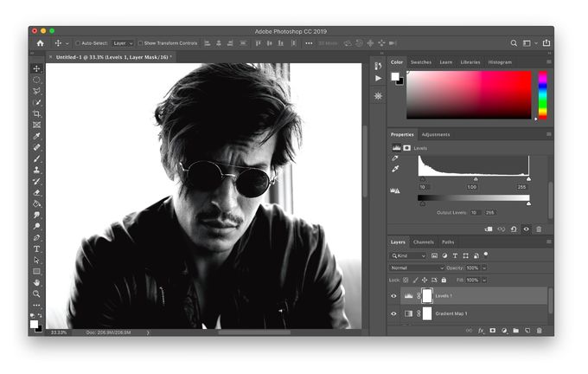The image size is (588, 374).
Task: Toggle lock transparent pixels
Action: tap(406, 280)
